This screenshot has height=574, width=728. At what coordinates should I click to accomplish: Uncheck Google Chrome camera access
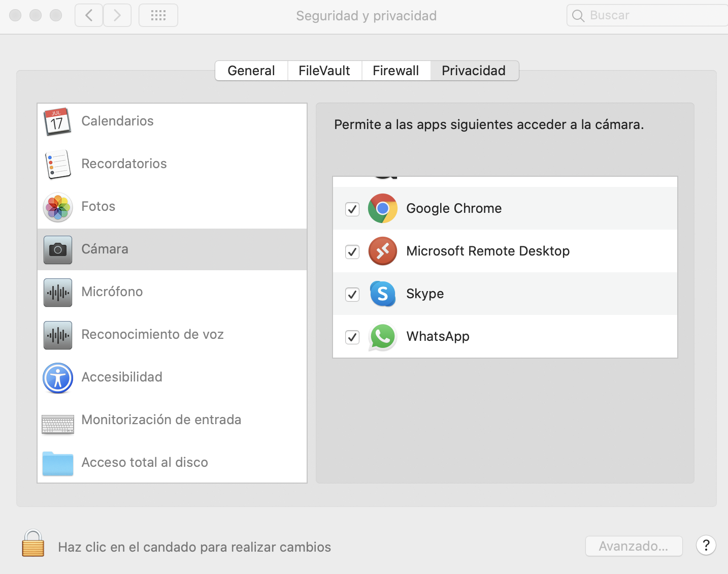tap(352, 209)
